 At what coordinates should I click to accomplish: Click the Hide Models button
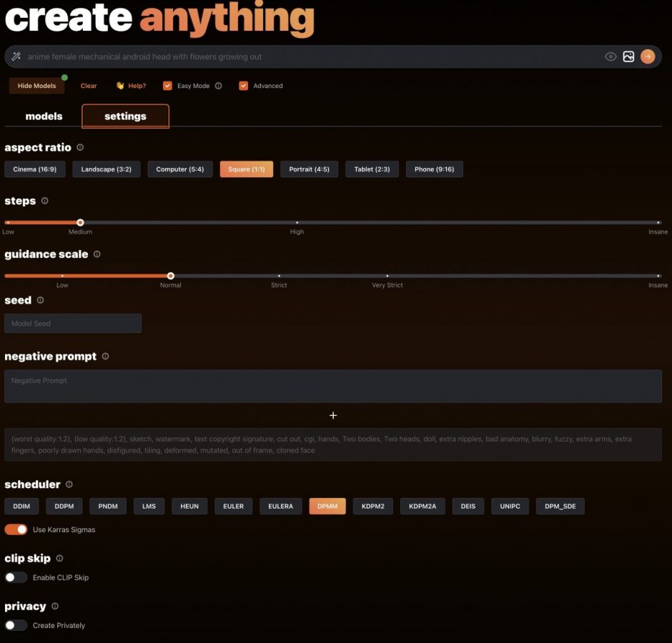click(36, 85)
